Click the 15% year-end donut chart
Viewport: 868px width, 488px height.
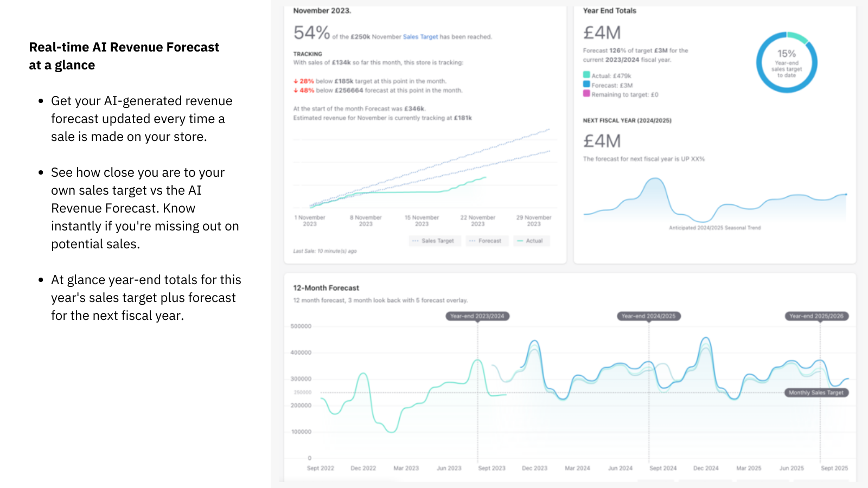point(787,62)
